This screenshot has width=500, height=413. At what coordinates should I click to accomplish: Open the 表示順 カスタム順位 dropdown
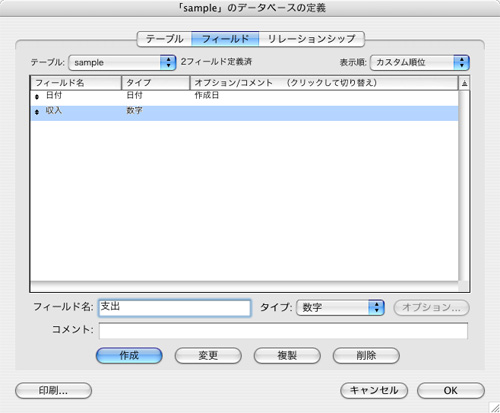click(x=420, y=63)
